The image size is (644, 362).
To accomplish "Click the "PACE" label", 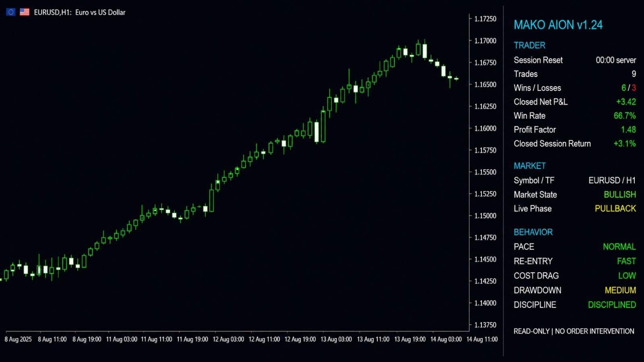I will [524, 247].
